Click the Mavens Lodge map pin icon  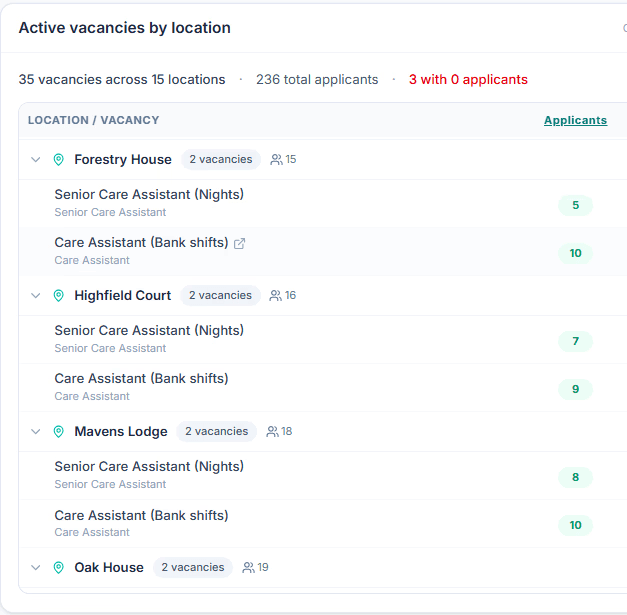[x=58, y=431]
